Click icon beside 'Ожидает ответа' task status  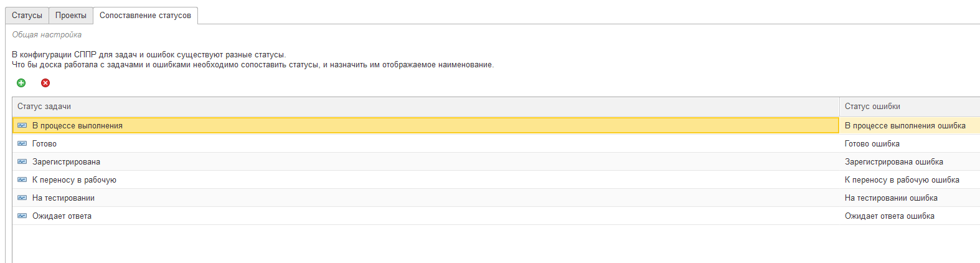[22, 216]
